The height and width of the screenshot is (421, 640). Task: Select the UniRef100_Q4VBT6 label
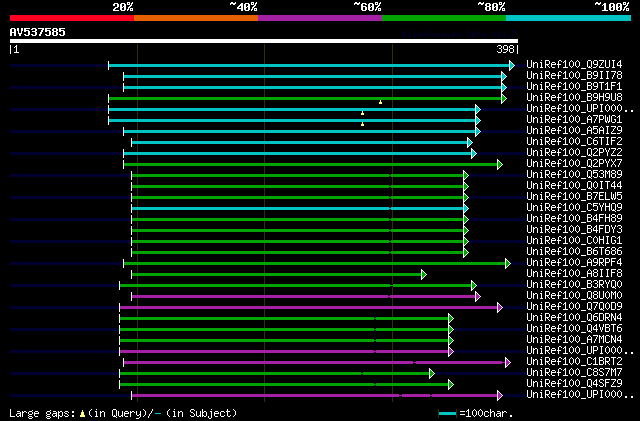(x=574, y=329)
